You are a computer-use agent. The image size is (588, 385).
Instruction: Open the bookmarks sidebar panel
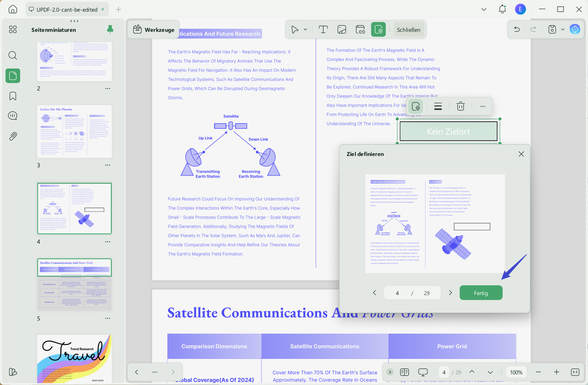click(13, 96)
